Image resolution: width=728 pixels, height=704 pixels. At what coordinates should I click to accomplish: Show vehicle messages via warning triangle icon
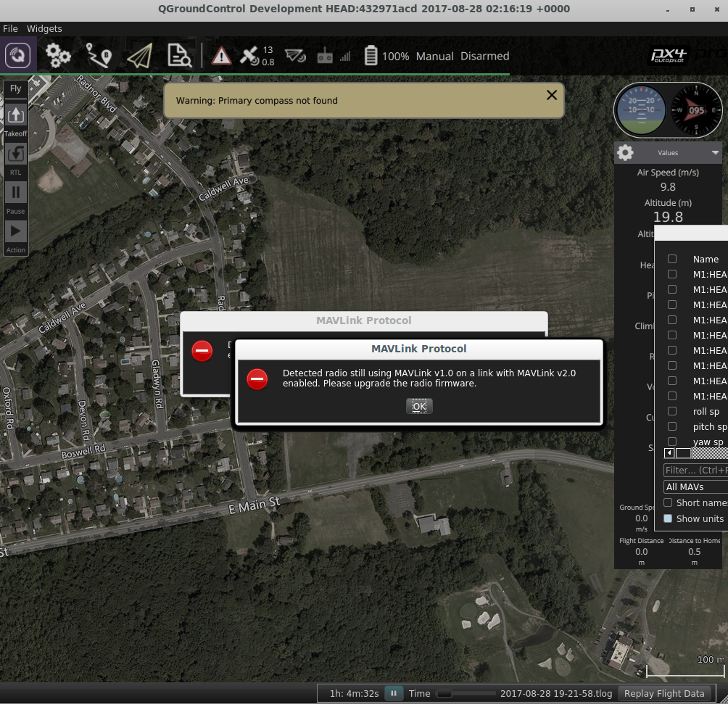click(221, 57)
